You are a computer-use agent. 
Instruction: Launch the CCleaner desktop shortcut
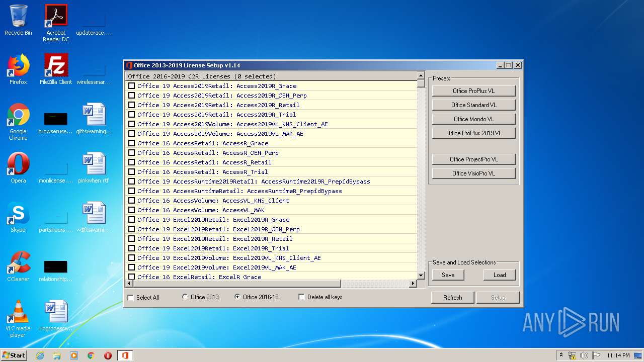click(18, 266)
